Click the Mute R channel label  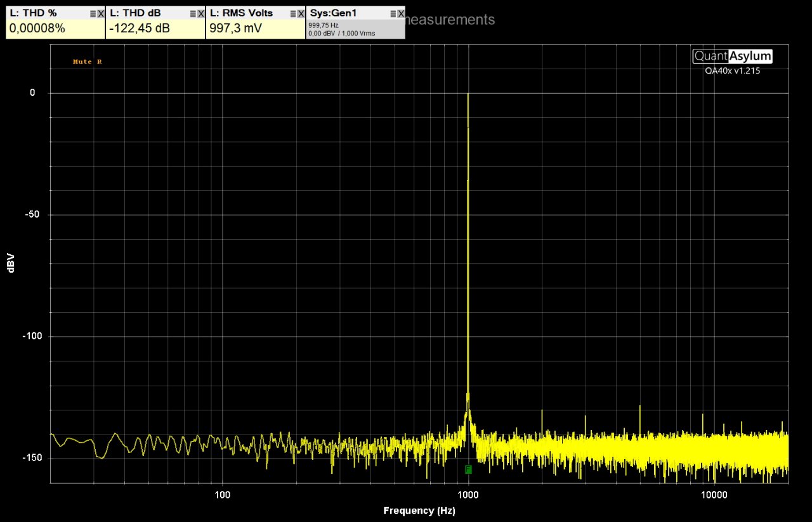click(x=87, y=62)
